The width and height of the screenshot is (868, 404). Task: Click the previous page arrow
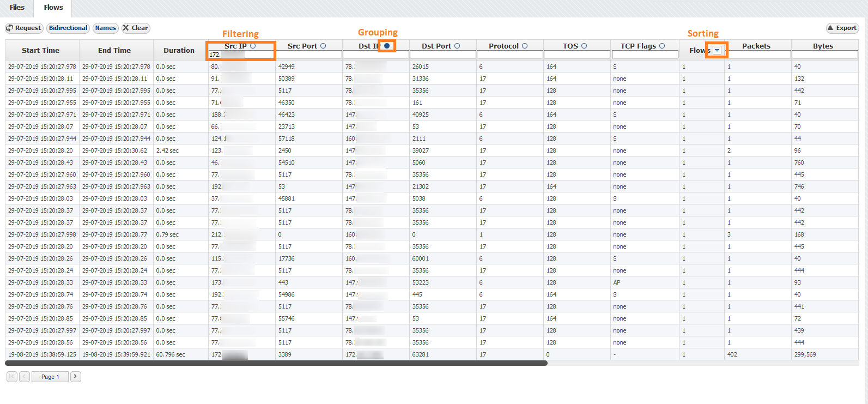coord(25,377)
